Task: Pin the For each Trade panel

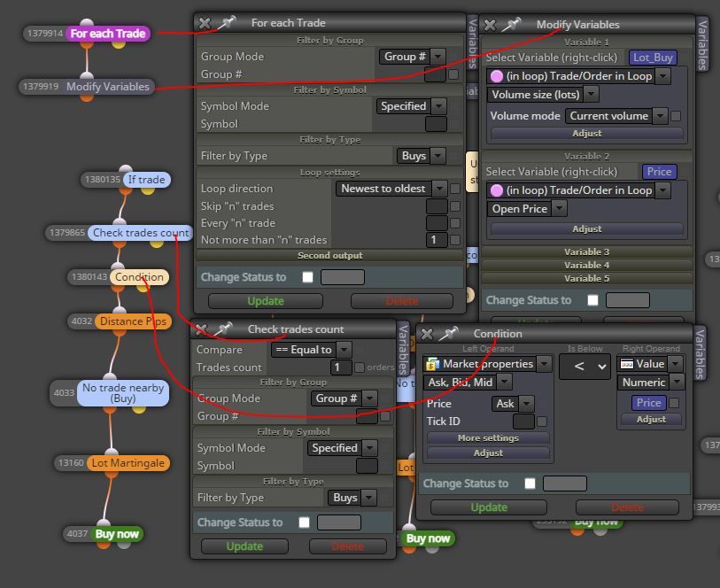Action: (227, 23)
